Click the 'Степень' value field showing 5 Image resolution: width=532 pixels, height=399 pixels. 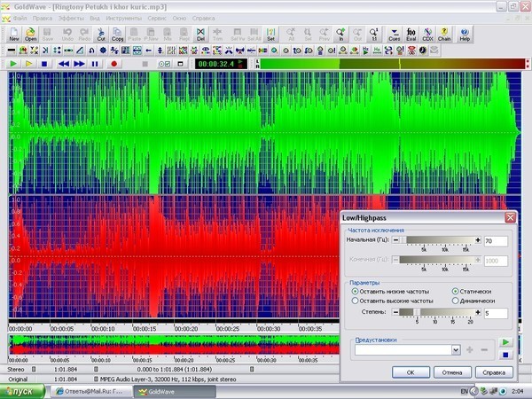click(496, 313)
